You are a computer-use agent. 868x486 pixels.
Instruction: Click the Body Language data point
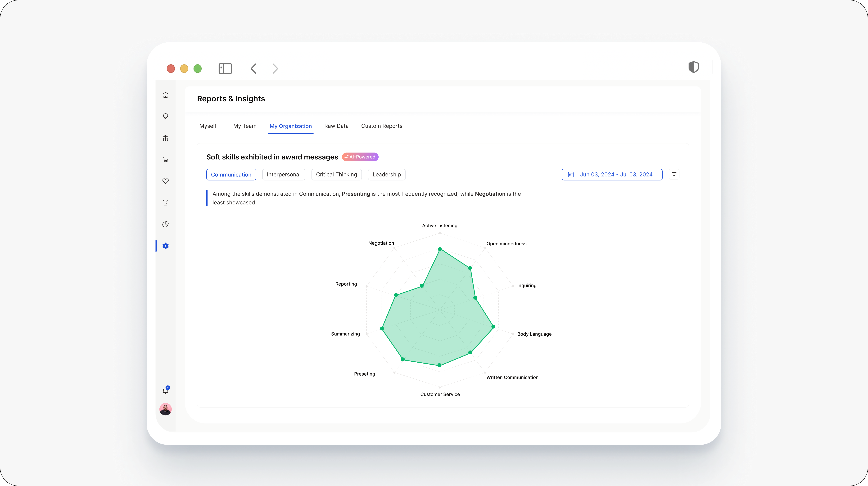point(493,327)
